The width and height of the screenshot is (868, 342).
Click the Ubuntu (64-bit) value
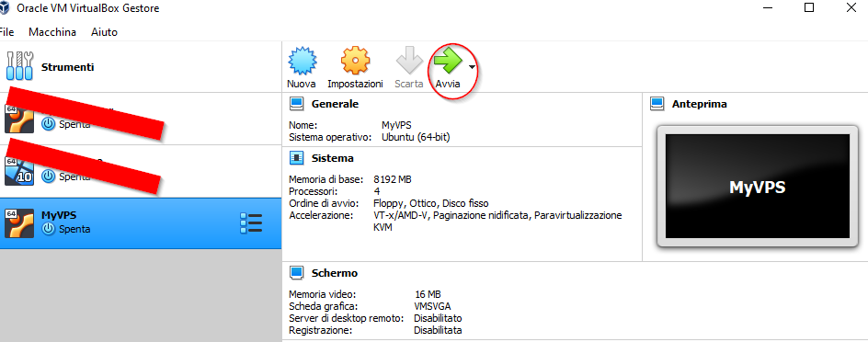pos(416,137)
